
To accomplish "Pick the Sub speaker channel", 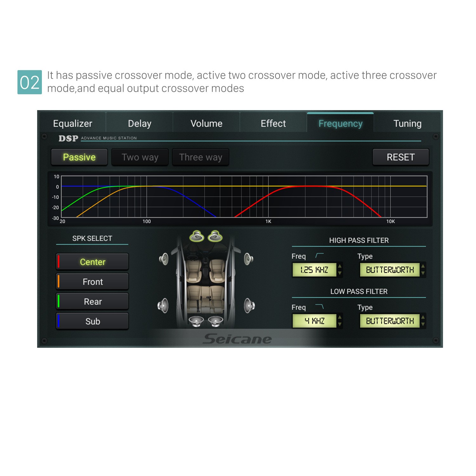I will click(92, 321).
